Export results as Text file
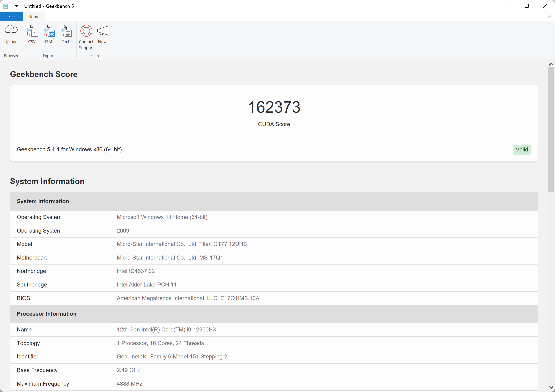This screenshot has height=392, width=555. tap(65, 31)
